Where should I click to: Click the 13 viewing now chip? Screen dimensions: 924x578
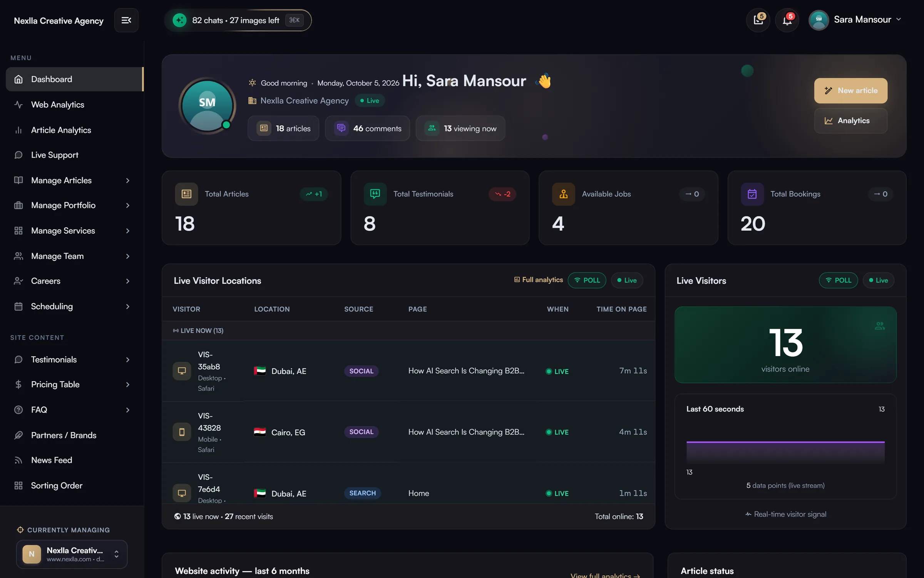[460, 128]
